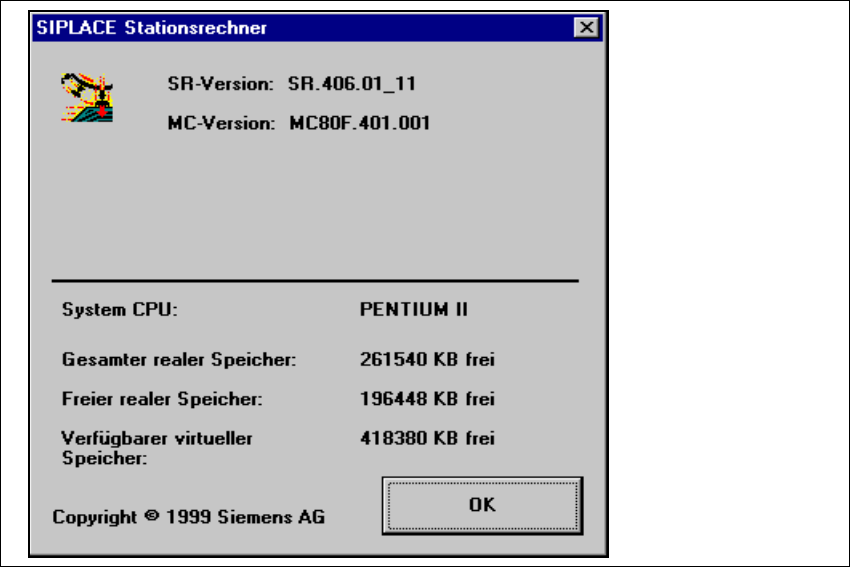850x567 pixels.
Task: Click the 'SIPLACE Stationsrechner' title bar text
Action: (152, 28)
